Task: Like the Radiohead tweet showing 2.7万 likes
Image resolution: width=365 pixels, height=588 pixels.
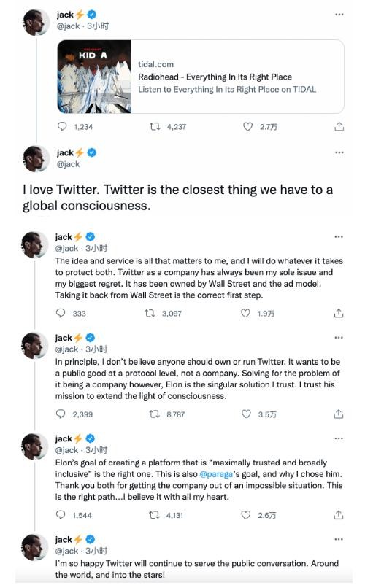Action: [x=247, y=127]
